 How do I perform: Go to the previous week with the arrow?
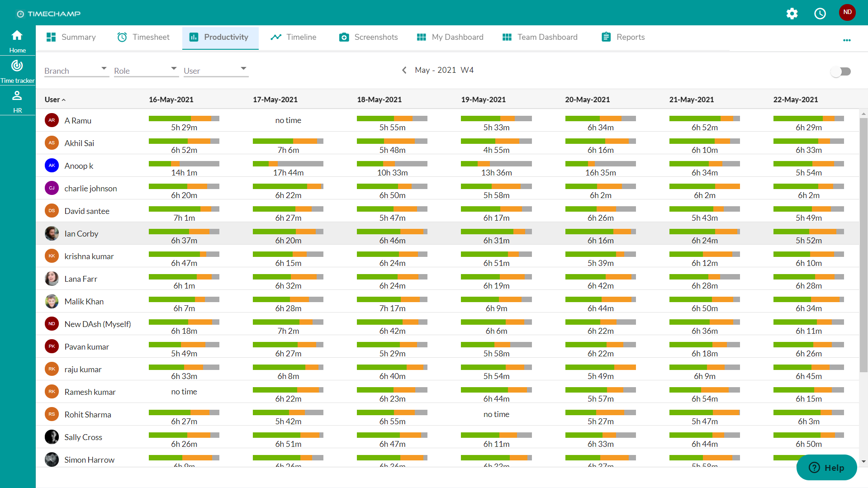[404, 70]
